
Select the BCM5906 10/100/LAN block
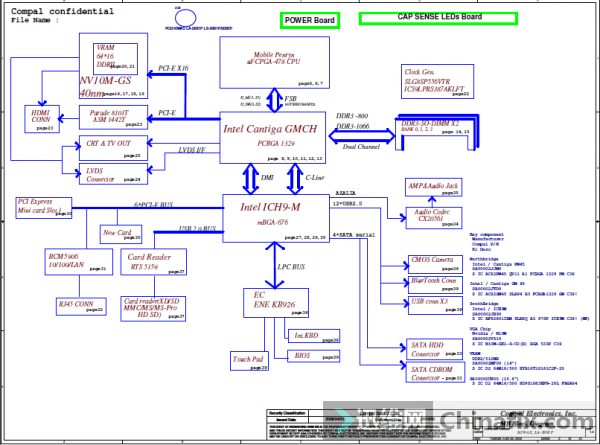(x=79, y=262)
